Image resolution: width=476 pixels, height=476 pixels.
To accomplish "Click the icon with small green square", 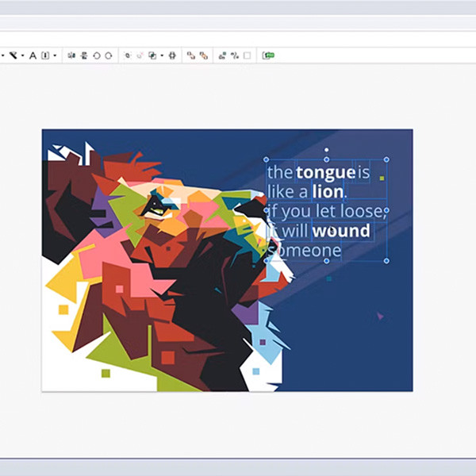I will click(222, 56).
